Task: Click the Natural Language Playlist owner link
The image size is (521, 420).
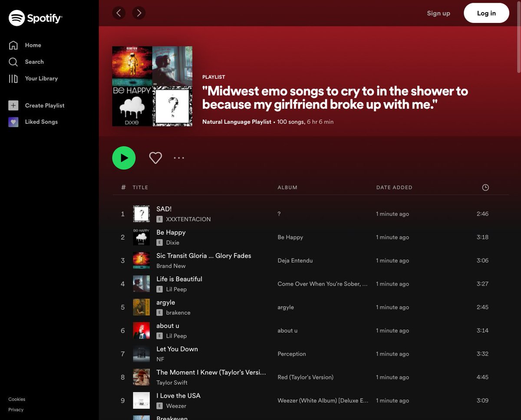Action: tap(237, 122)
